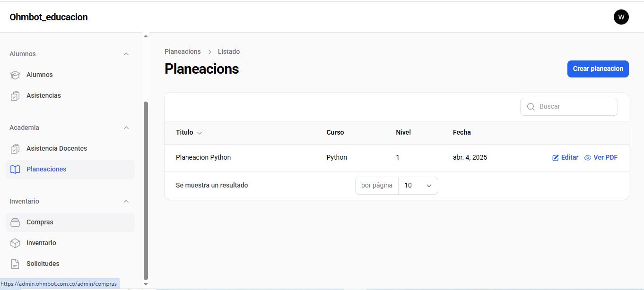Open Alumnos page in sidebar
This screenshot has width=644, height=290.
pos(70,75)
